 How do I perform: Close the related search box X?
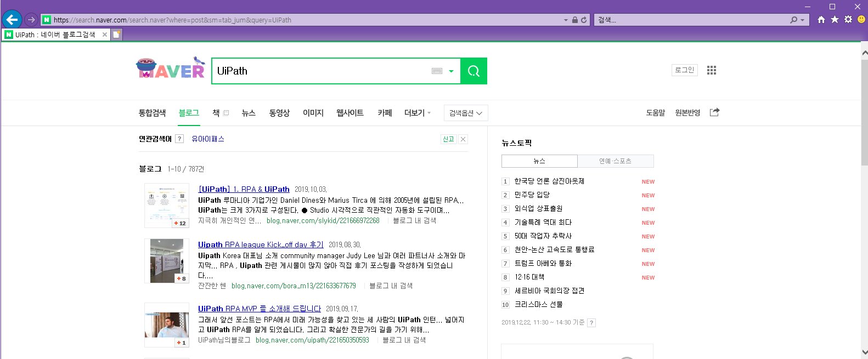(463, 139)
